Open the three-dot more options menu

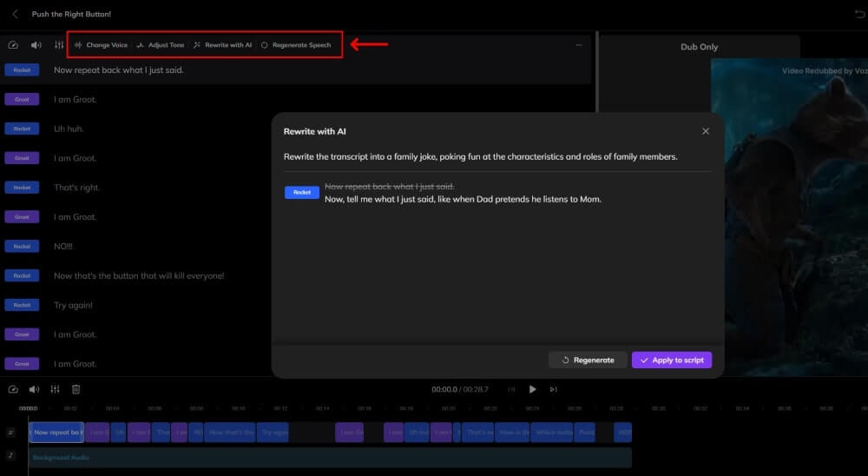(x=579, y=45)
